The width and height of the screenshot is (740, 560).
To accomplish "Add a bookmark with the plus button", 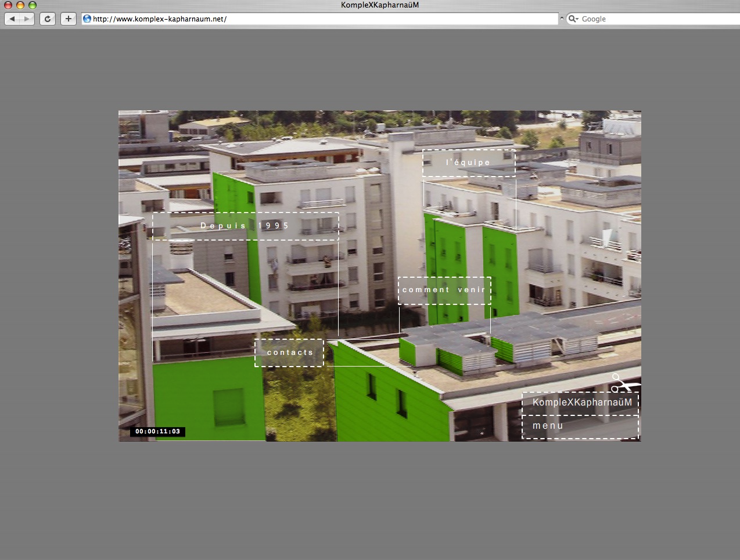I will pos(69,19).
